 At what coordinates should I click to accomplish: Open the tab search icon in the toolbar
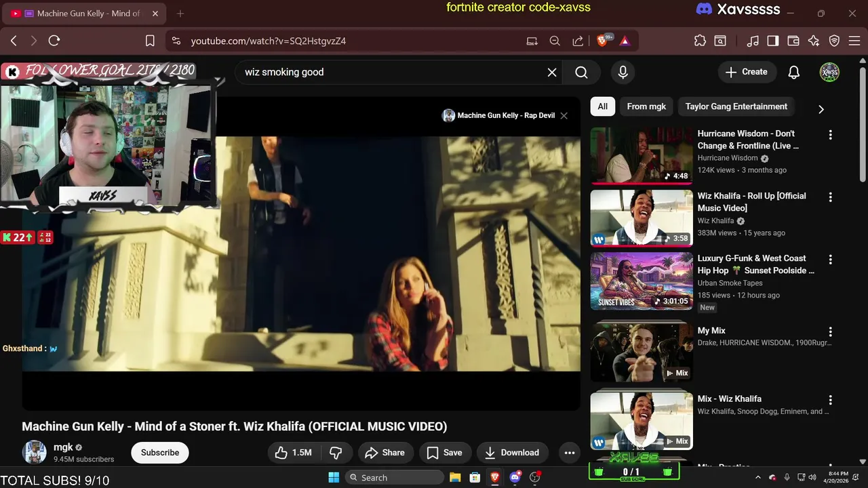click(720, 41)
